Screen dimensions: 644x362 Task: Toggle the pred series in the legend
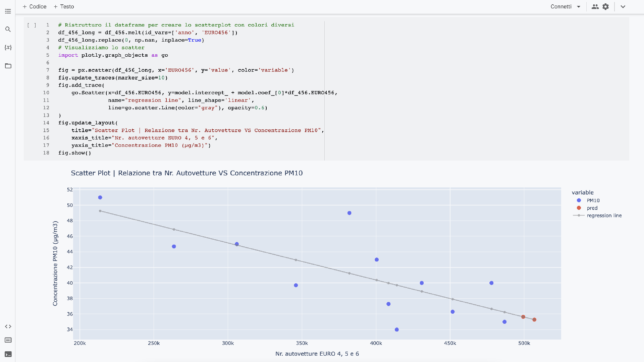592,208
